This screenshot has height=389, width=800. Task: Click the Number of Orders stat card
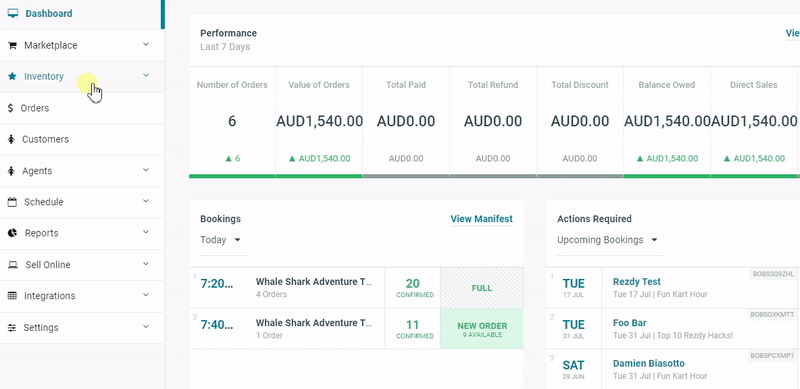(232, 122)
